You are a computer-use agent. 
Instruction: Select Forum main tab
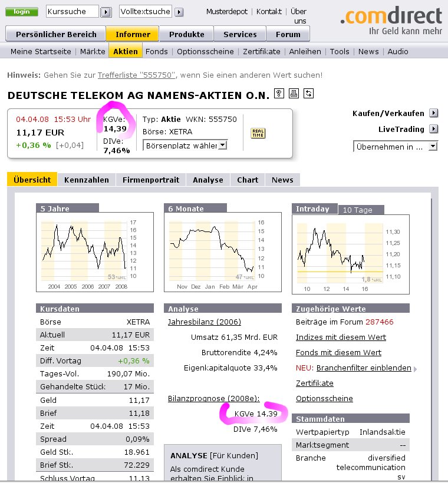coord(288,34)
